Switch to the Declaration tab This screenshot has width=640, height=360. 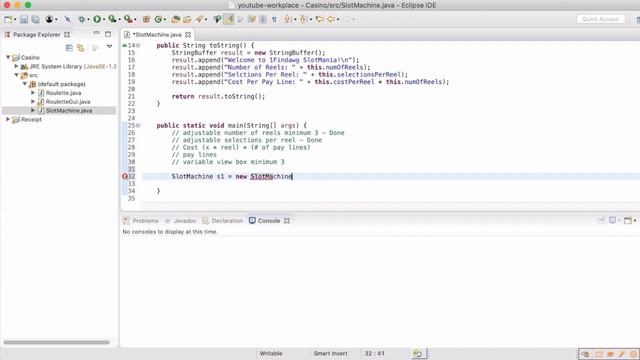223,220
